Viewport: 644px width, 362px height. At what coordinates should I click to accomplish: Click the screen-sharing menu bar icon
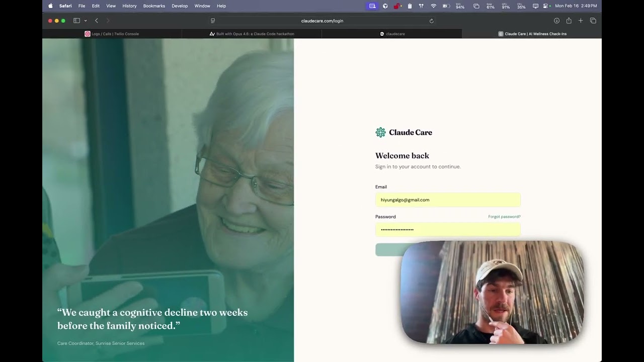(x=372, y=6)
